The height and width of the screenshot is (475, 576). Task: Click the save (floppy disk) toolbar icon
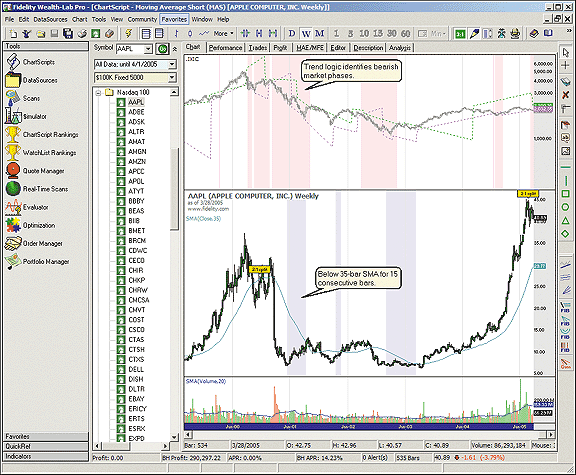pos(54,34)
